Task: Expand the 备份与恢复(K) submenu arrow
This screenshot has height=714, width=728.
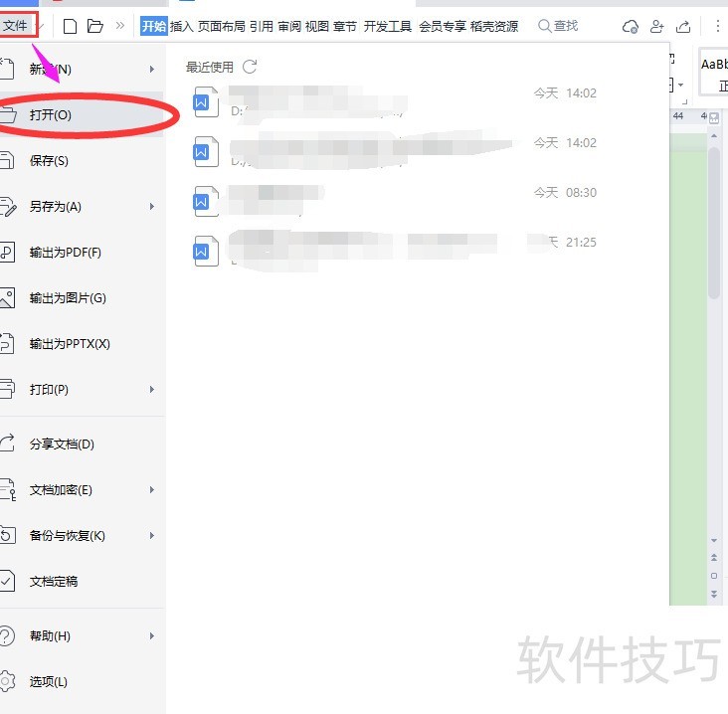Action: click(x=152, y=535)
